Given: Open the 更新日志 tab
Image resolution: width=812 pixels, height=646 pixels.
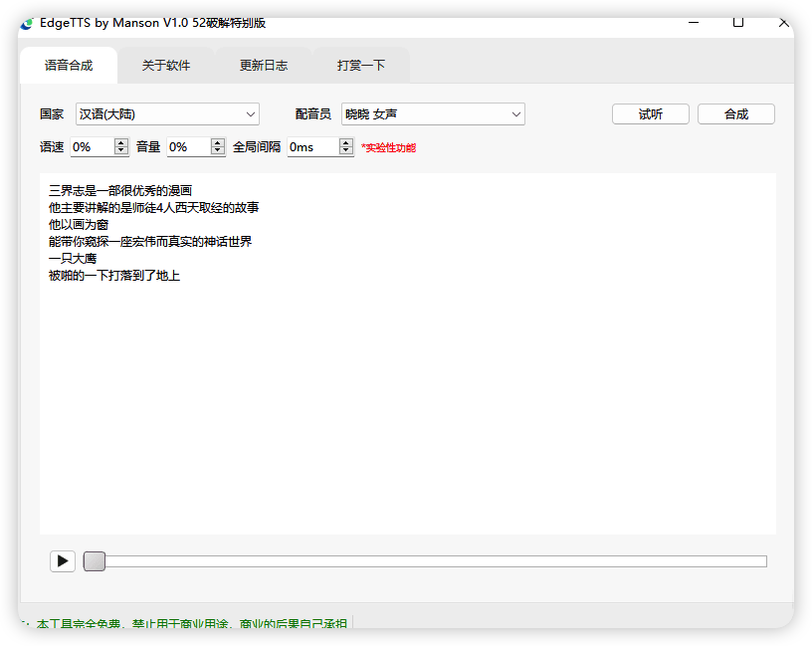Looking at the screenshot, I should [x=264, y=66].
